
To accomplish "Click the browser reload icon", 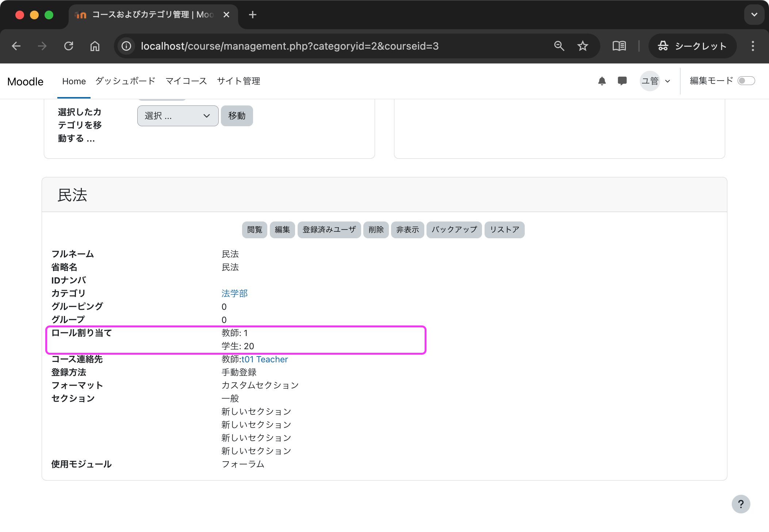I will tap(69, 46).
